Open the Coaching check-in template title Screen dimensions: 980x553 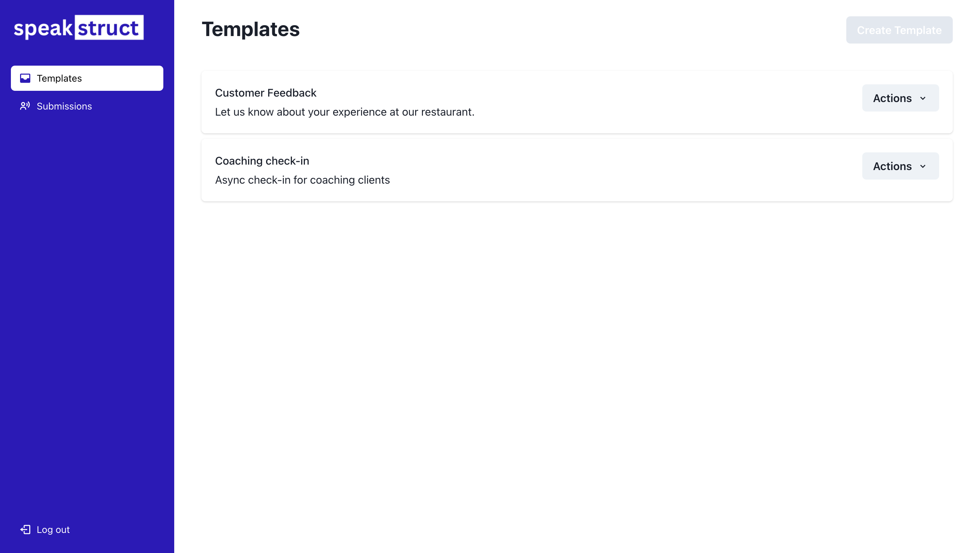click(x=262, y=161)
